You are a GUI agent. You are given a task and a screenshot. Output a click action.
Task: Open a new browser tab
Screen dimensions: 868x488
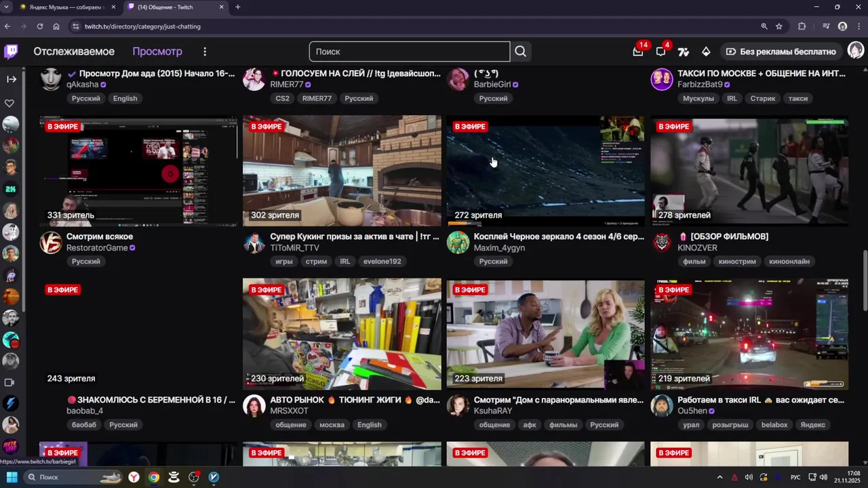237,7
